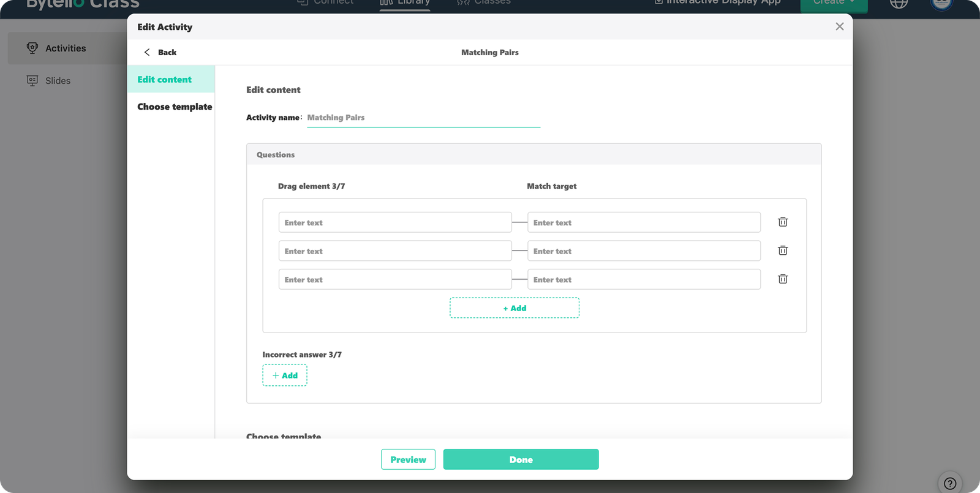Add a new drag element pair
This screenshot has width=980, height=493.
coord(514,308)
